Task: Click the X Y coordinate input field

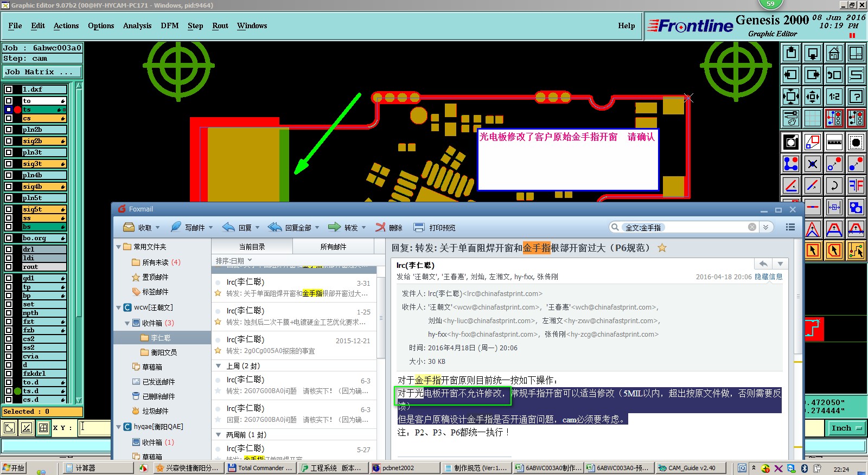Action: 95,428
